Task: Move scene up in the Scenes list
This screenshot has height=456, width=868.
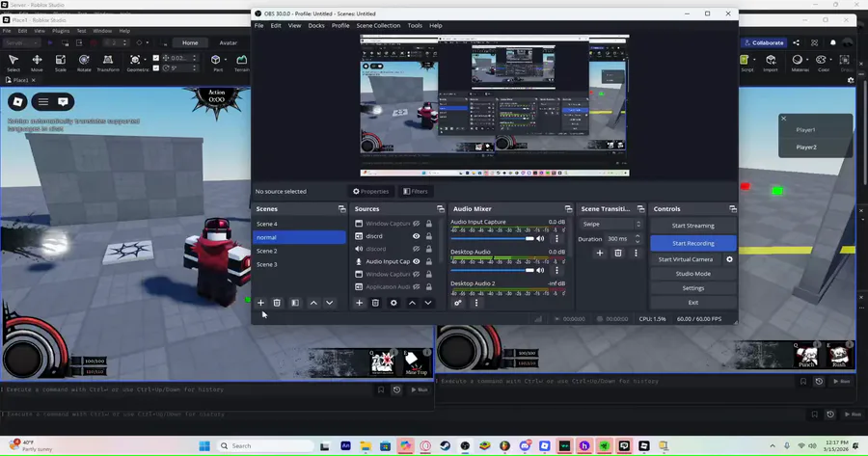Action: pyautogui.click(x=313, y=303)
